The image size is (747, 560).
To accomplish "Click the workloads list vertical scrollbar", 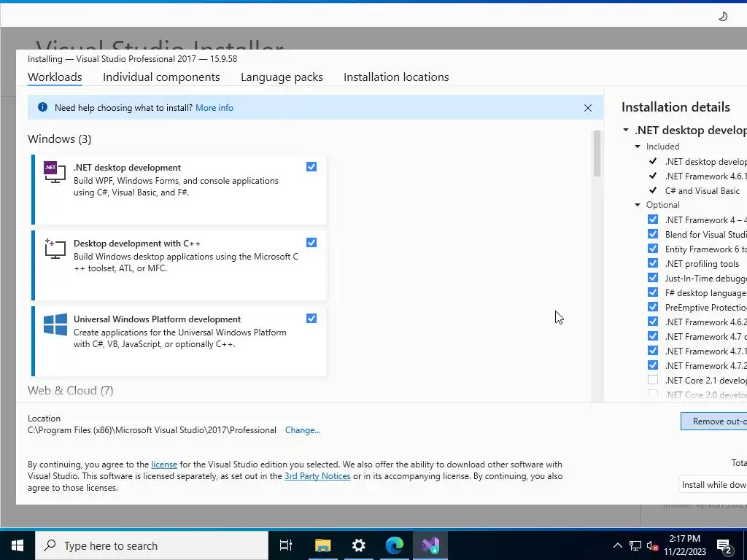I will [x=597, y=153].
